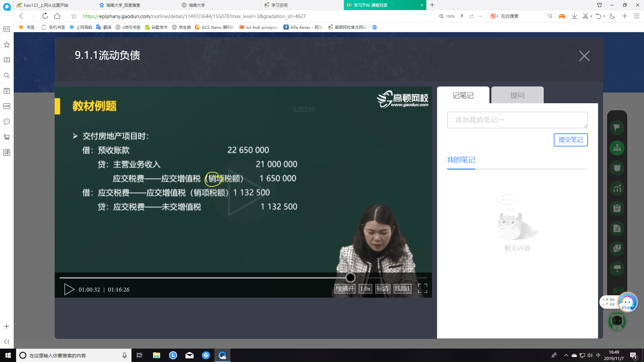Image resolution: width=644 pixels, height=362 pixels.
Task: Close the 9.1.1流动负债 video dialog
Action: [584, 56]
